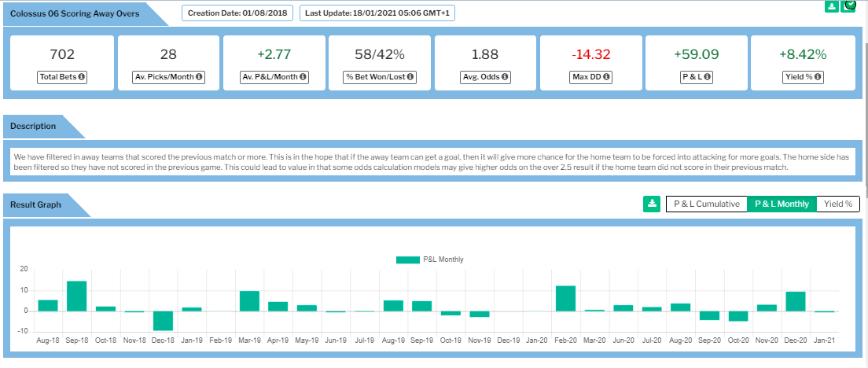Switch graph to P & L Cumulative

click(706, 204)
